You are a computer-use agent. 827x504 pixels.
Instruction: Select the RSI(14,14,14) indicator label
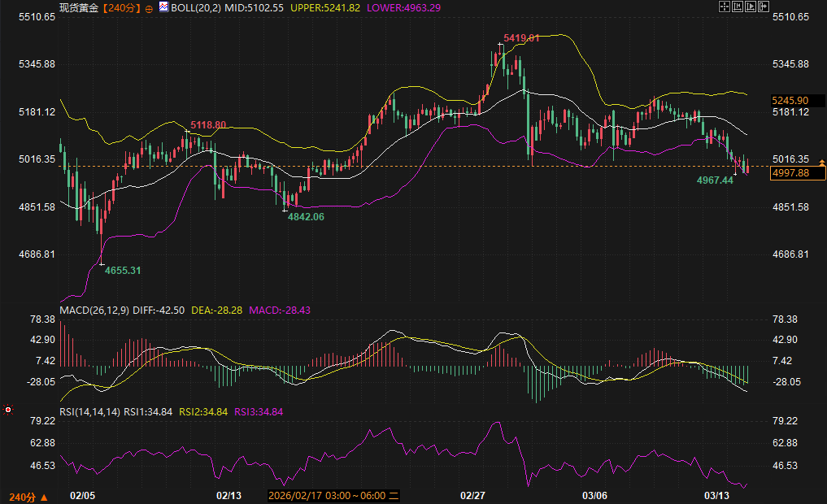tap(90, 412)
